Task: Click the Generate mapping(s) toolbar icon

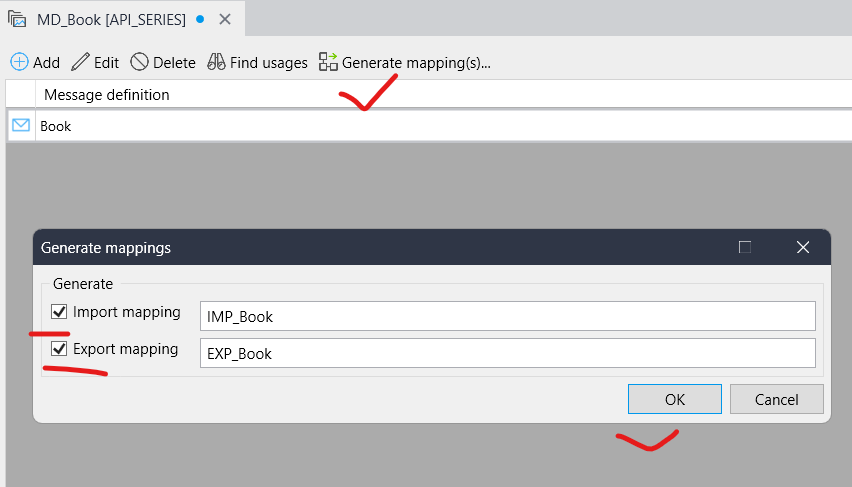Action: (328, 62)
